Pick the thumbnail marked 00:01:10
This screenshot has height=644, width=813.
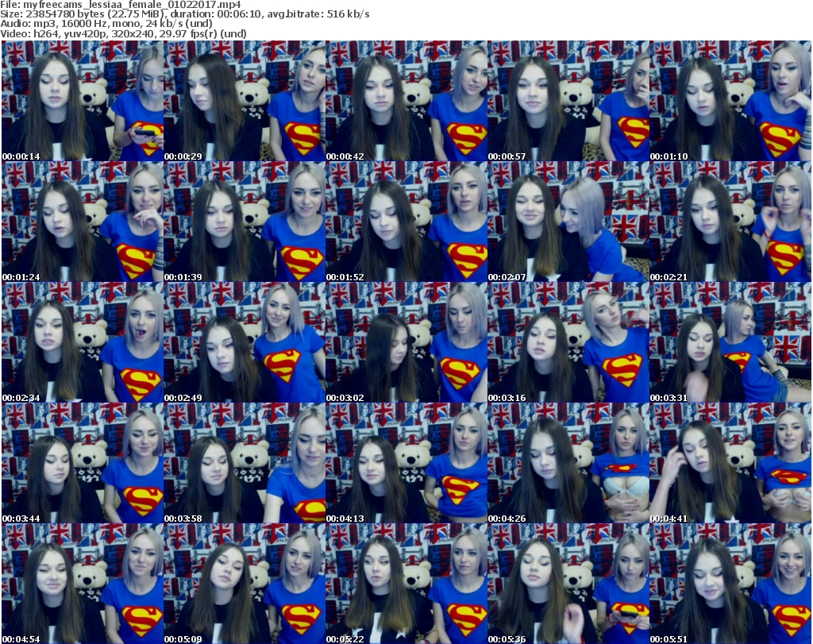pyautogui.click(x=730, y=101)
